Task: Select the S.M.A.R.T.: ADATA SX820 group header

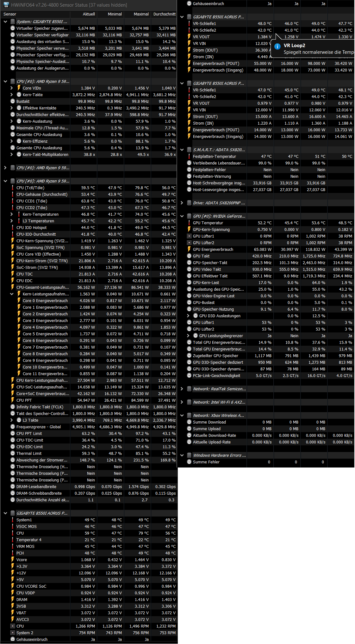Action: [266, 150]
